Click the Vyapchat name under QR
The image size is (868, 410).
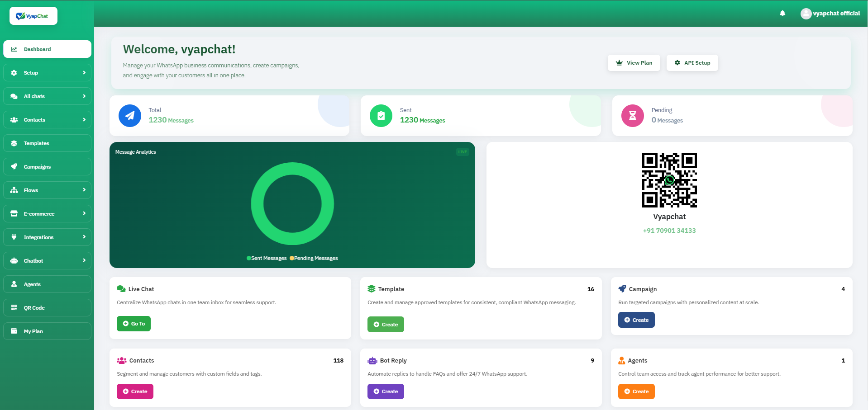(669, 217)
